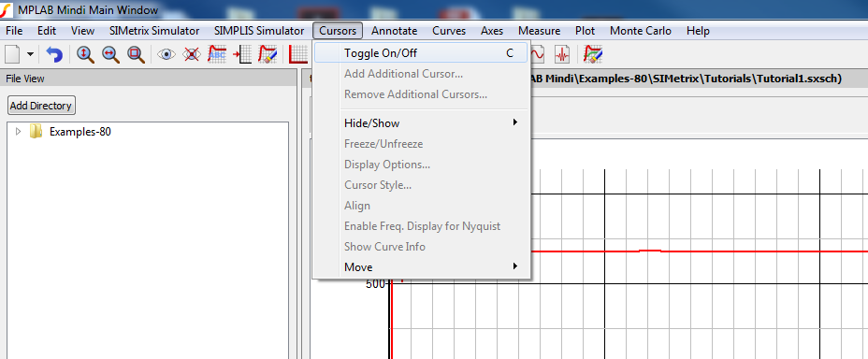868x359 pixels.
Task: Expand the Move submenu
Action: click(x=421, y=267)
